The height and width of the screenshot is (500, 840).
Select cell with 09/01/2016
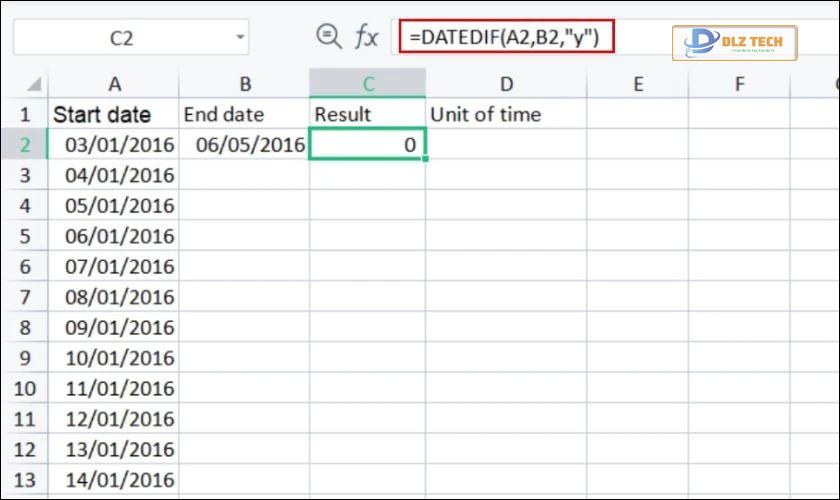pos(114,327)
